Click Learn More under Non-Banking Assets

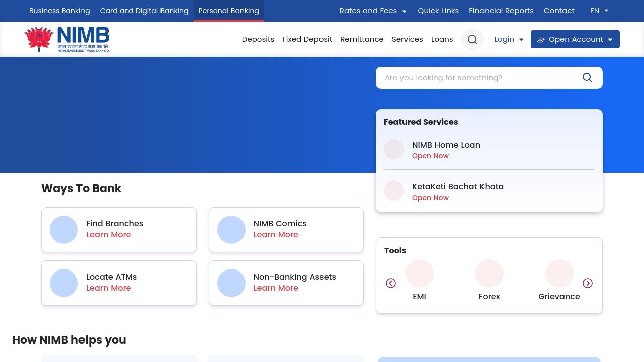pyautogui.click(x=276, y=288)
